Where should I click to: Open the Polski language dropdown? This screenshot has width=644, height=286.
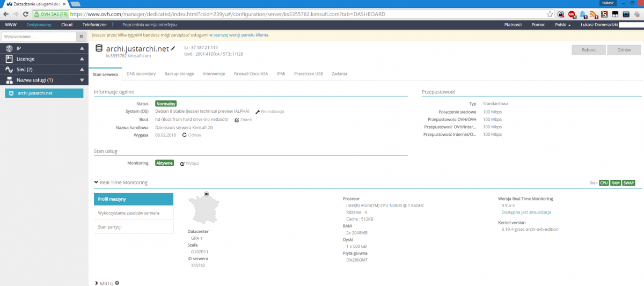562,25
